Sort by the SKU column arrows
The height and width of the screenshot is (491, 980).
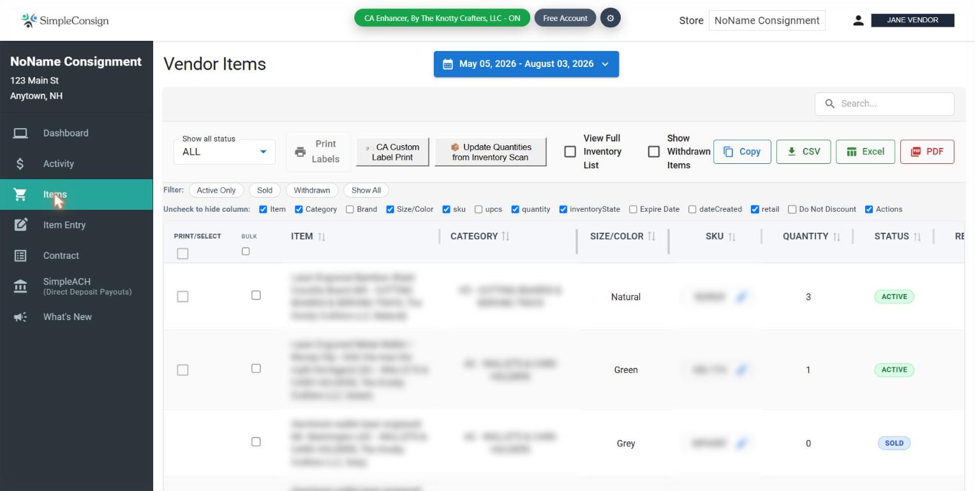pyautogui.click(x=732, y=237)
